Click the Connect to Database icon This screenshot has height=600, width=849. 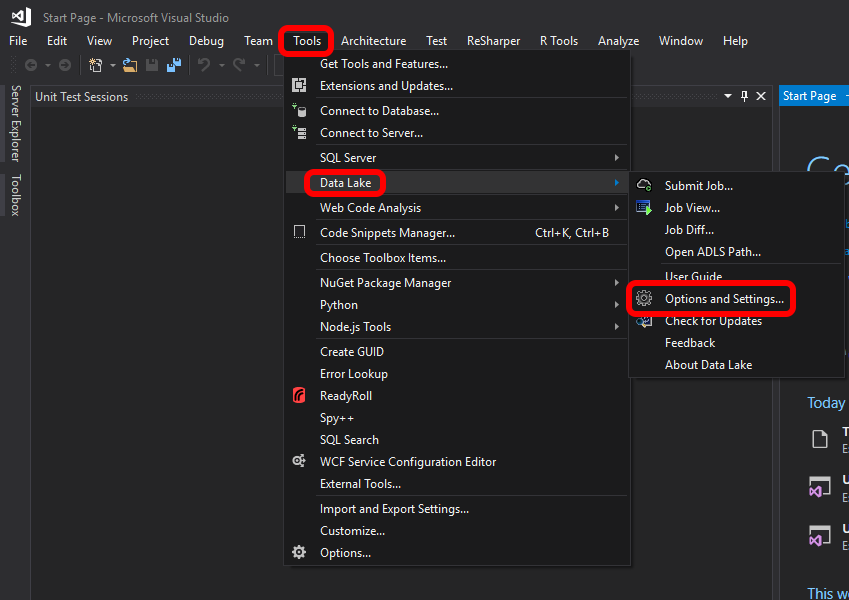point(299,110)
